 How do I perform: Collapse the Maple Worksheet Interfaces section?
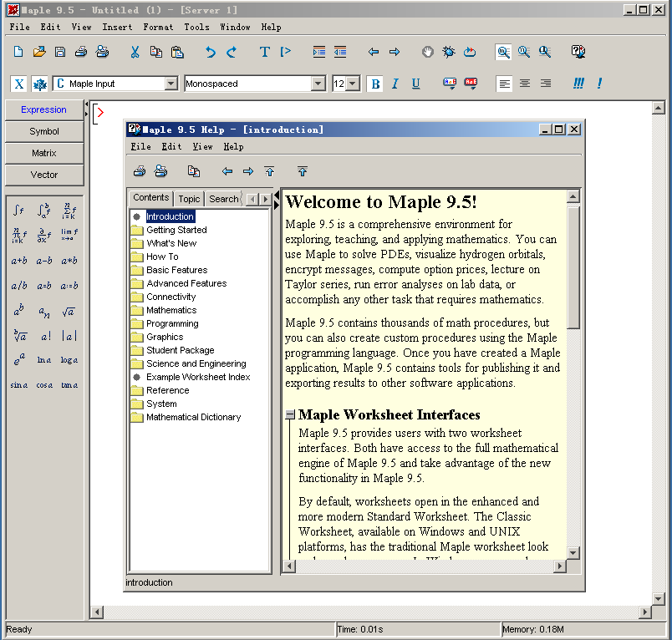coord(290,414)
